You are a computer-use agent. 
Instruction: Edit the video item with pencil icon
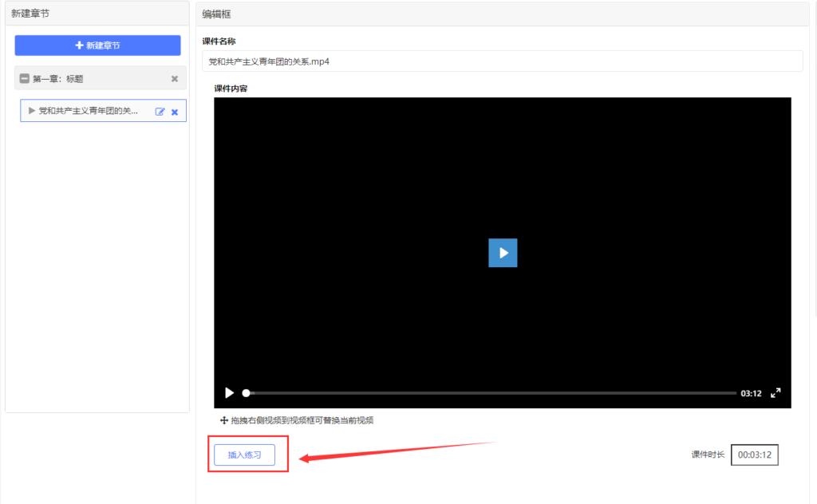click(160, 112)
